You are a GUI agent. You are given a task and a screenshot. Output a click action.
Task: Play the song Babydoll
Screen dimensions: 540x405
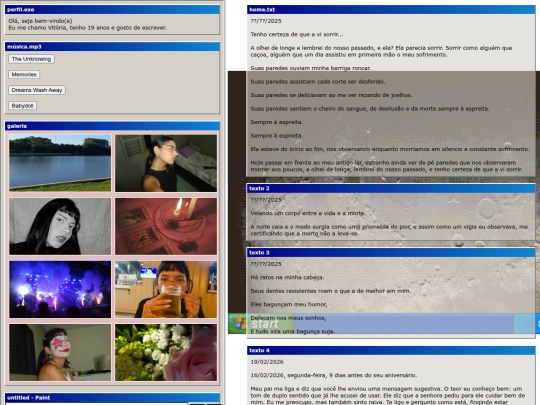(22, 106)
